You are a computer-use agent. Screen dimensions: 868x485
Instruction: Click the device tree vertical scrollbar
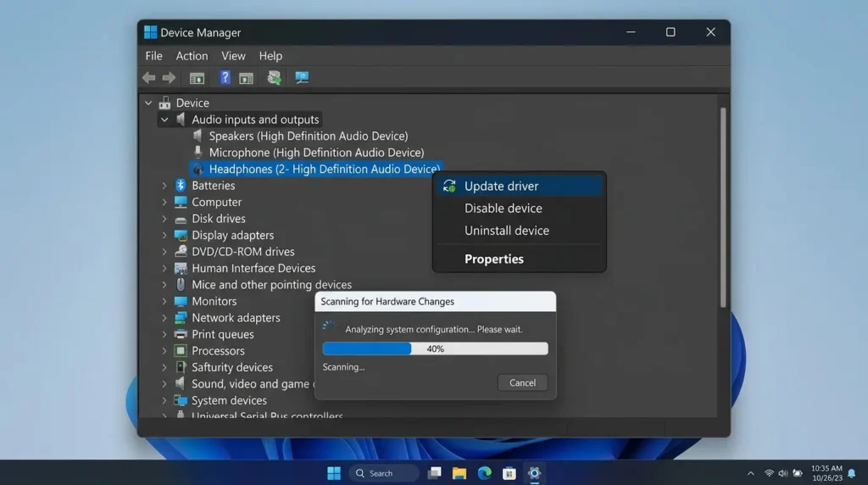click(723, 208)
